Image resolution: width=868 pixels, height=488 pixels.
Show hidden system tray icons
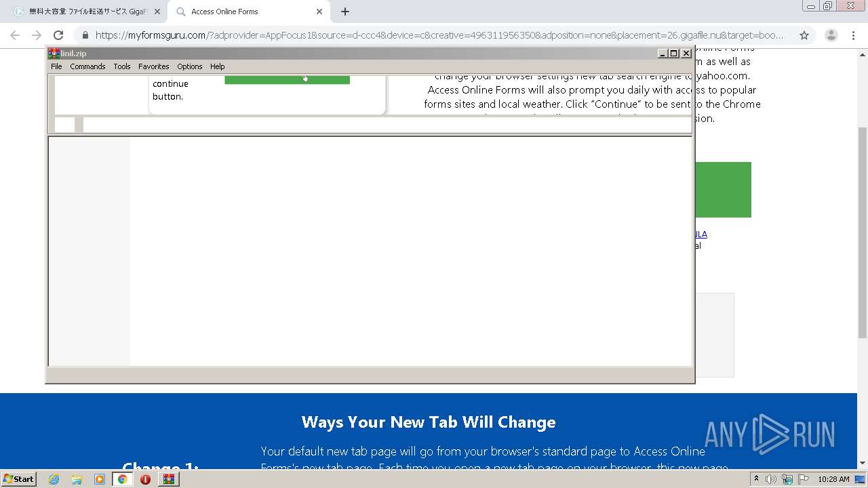pos(757,479)
